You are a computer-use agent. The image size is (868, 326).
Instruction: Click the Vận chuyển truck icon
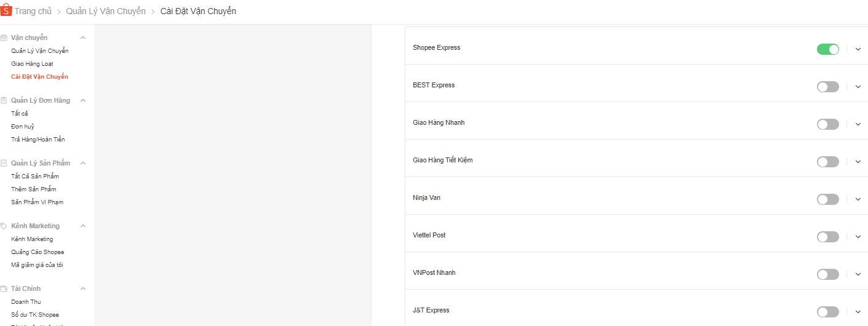(4, 38)
